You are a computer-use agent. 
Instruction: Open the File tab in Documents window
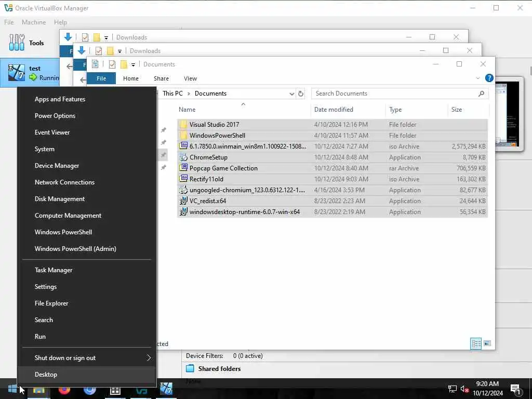coord(101,78)
